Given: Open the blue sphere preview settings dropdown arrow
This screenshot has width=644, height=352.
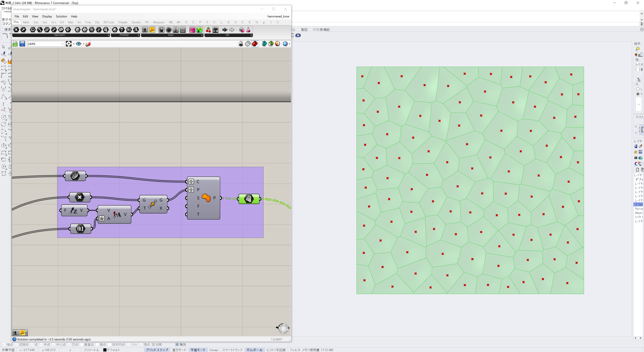Looking at the screenshot, I should coord(289,44).
